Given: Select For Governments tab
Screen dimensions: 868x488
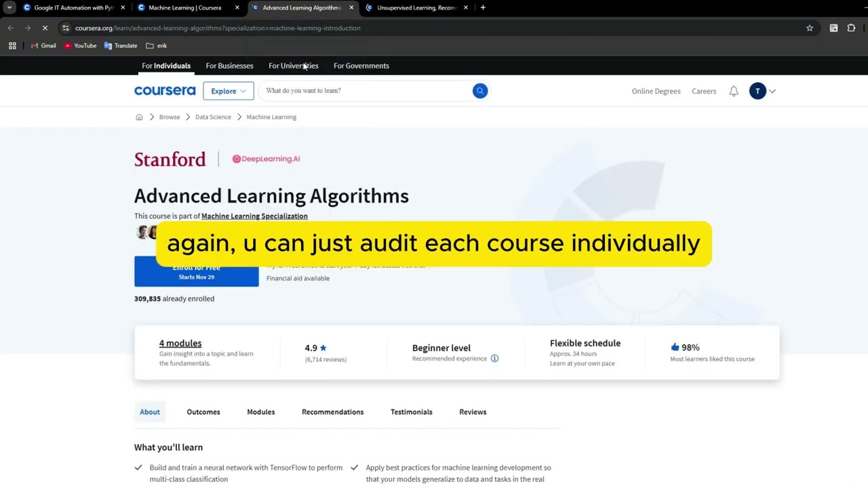Looking at the screenshot, I should (x=361, y=66).
